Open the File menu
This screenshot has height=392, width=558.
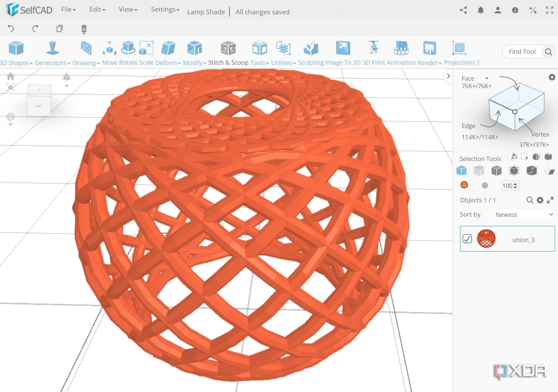(67, 9)
